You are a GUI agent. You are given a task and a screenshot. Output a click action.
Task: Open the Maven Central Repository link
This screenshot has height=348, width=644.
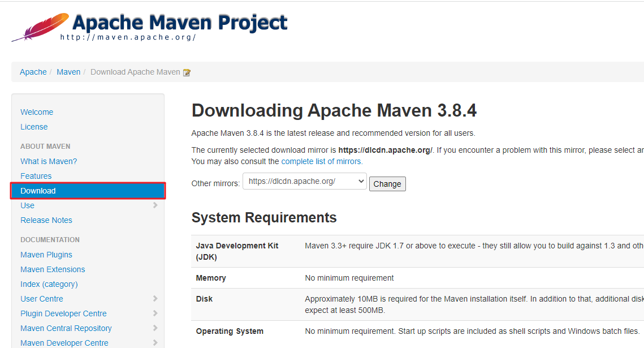coord(66,328)
